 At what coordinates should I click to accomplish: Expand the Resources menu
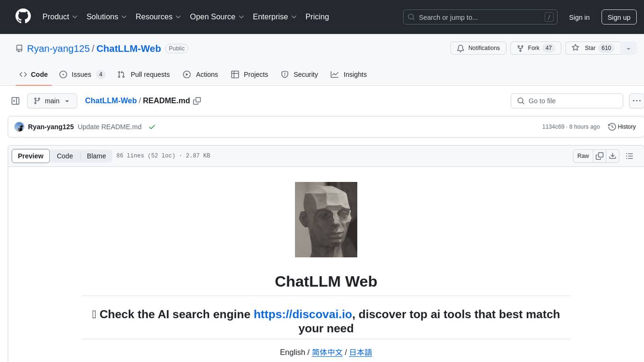[x=159, y=17]
